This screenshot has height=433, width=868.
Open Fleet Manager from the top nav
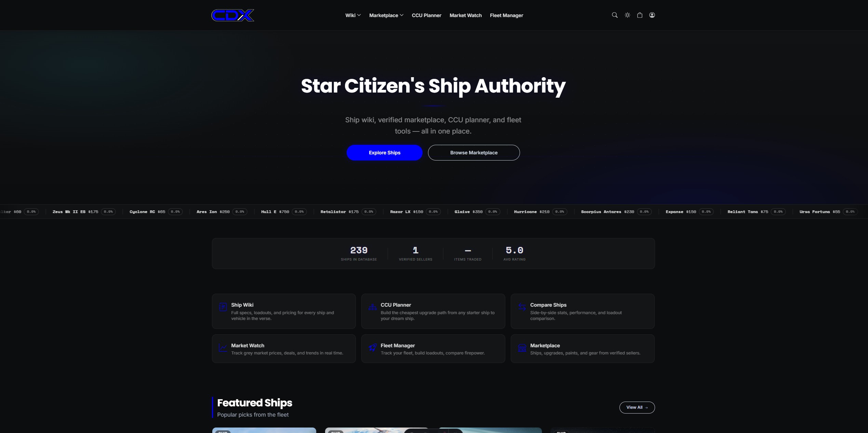506,15
